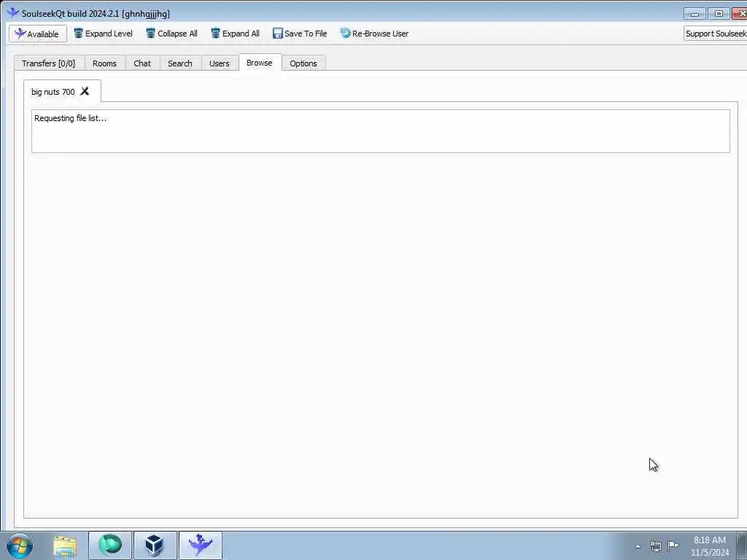This screenshot has height=560, width=747.
Task: Switch to the Rooms tab
Action: [x=105, y=63]
